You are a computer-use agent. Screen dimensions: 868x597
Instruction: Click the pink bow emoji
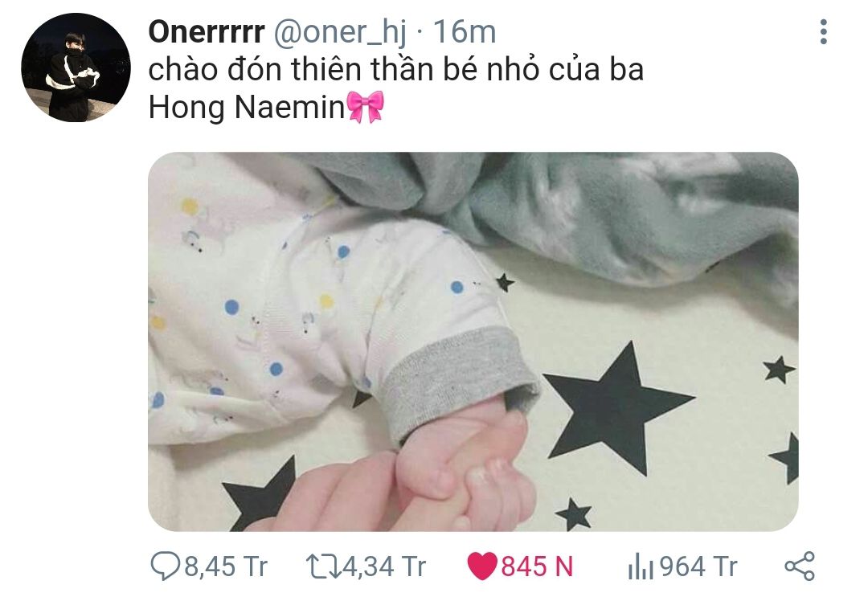[x=365, y=107]
